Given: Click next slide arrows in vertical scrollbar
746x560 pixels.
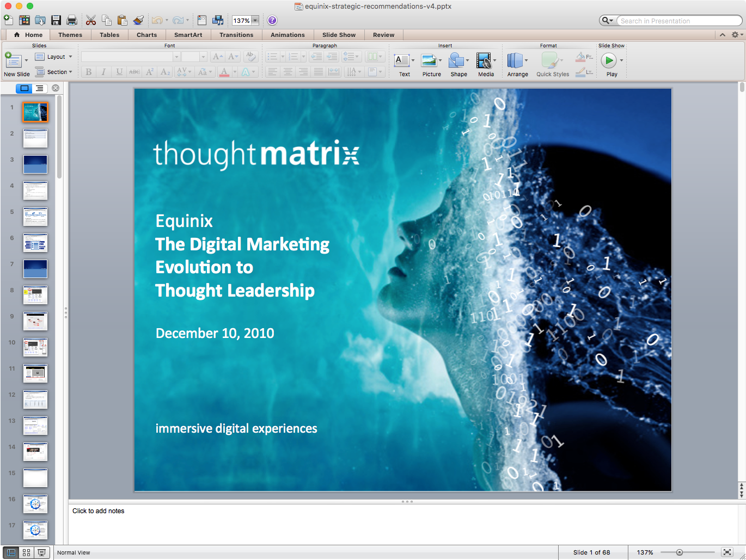Looking at the screenshot, I should (741, 494).
